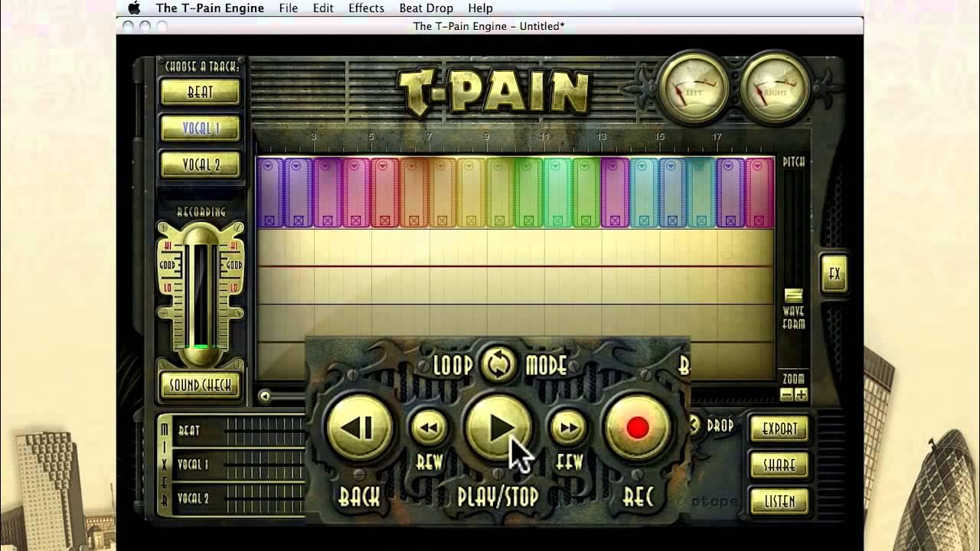The width and height of the screenshot is (980, 551).
Task: Click the zoom in plus icon
Action: point(801,395)
